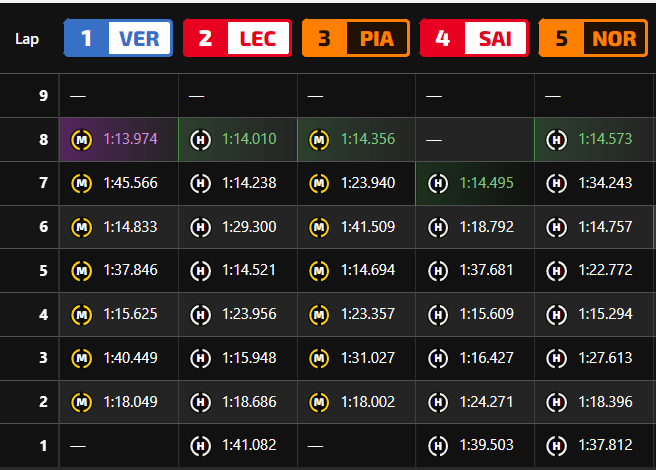656x470 pixels.
Task: Click medium tyre icon on PIA lap 7
Action: (319, 183)
